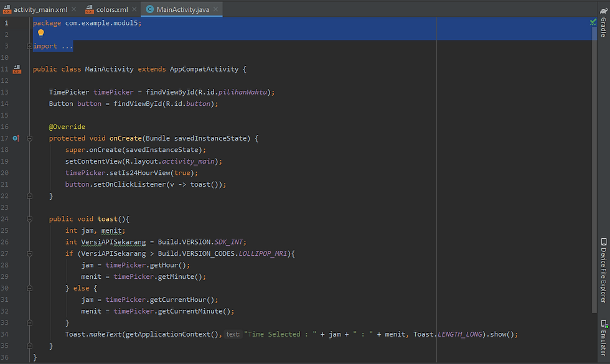This screenshot has height=364, width=610.
Task: Click the fold end marker on line 33
Action: (30, 323)
